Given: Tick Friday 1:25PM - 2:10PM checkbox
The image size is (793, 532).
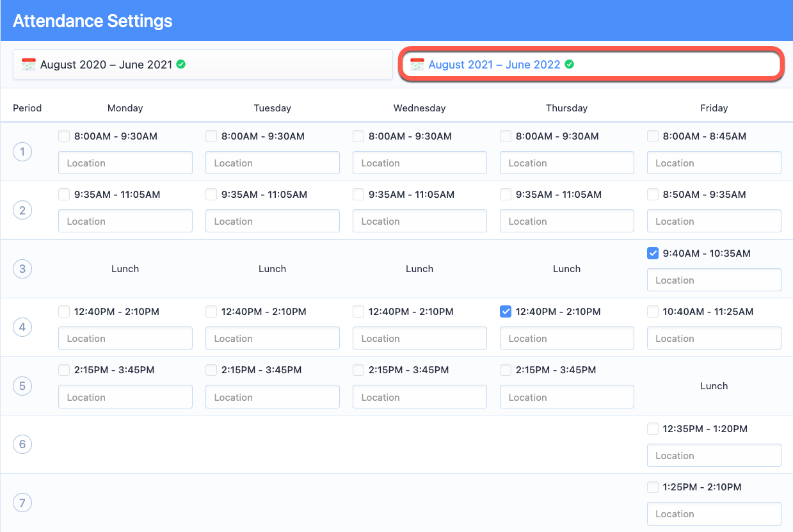Looking at the screenshot, I should (x=653, y=487).
